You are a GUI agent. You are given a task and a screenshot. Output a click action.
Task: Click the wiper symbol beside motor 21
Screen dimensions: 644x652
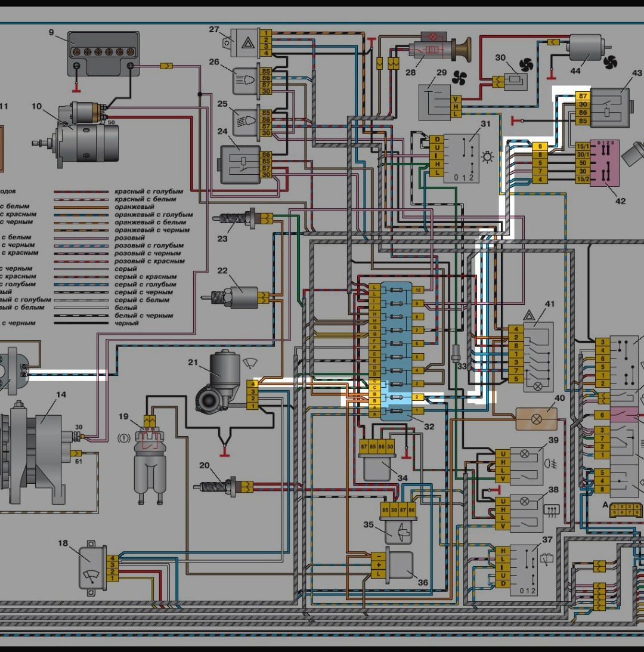(x=249, y=363)
